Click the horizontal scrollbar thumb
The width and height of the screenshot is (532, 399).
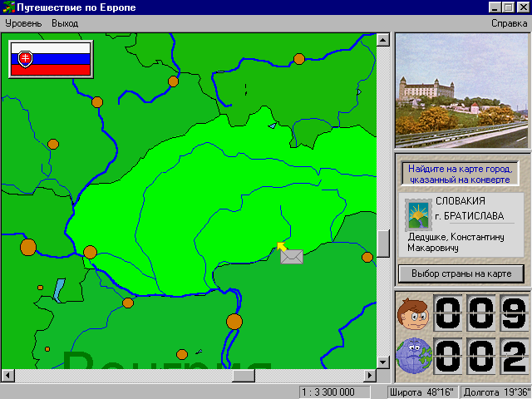(x=244, y=376)
